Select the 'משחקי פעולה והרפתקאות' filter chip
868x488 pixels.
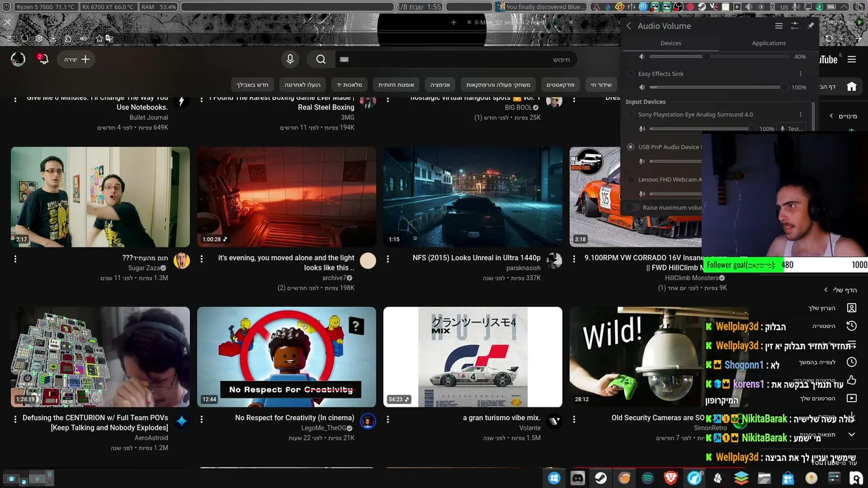[x=498, y=85]
